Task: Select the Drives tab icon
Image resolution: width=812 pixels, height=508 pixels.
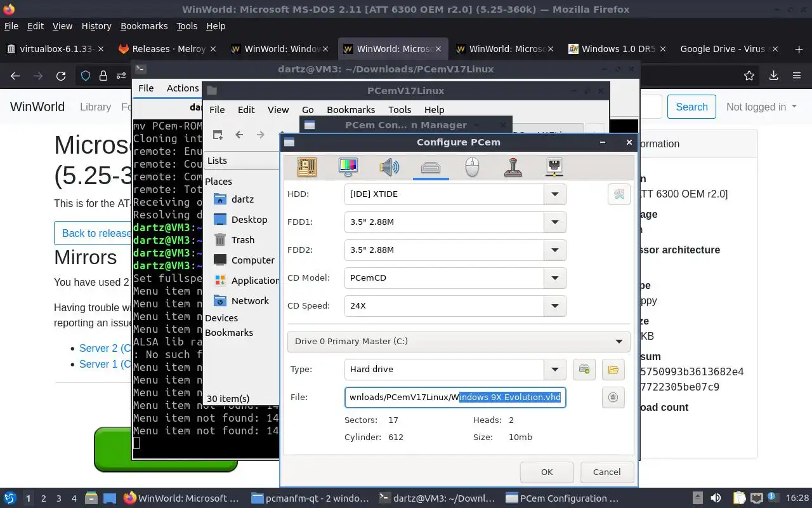Action: (x=431, y=168)
